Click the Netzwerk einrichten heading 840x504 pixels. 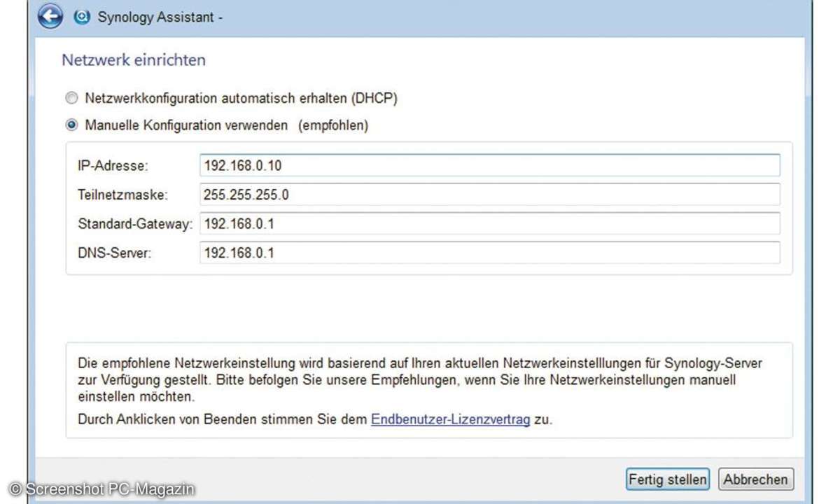pos(134,60)
